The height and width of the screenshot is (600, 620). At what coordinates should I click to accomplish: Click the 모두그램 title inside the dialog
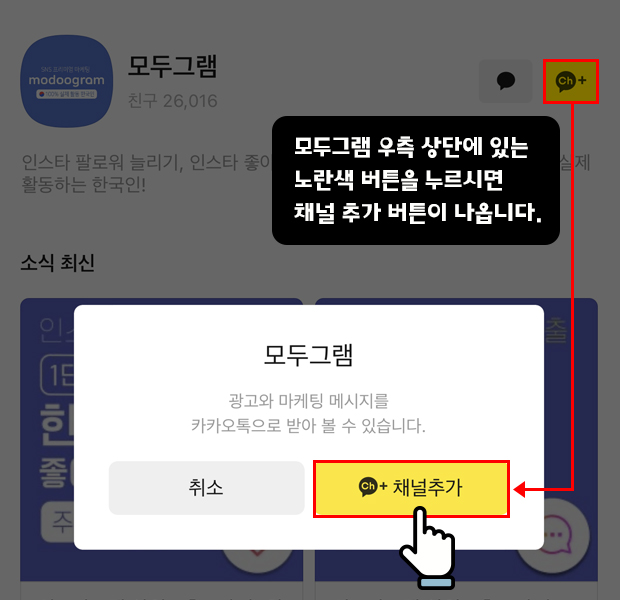(308, 355)
